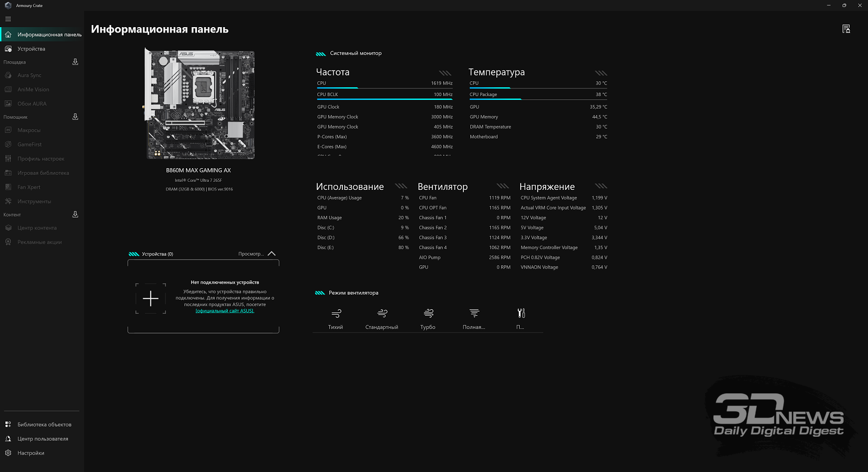Open the report icon in top-right corner
The width and height of the screenshot is (868, 472).
click(x=846, y=29)
